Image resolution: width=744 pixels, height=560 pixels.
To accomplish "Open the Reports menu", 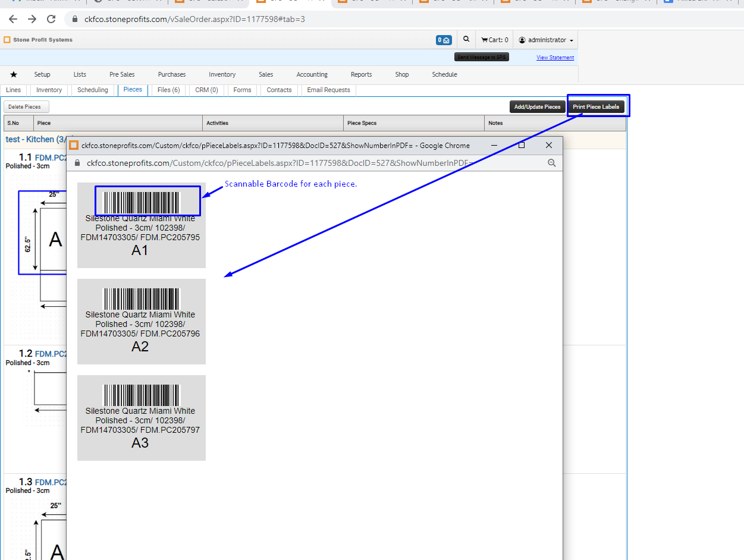I will tap(361, 74).
